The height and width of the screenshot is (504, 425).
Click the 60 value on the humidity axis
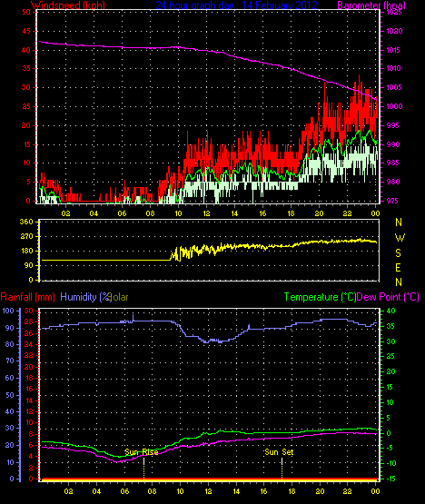pos(10,378)
